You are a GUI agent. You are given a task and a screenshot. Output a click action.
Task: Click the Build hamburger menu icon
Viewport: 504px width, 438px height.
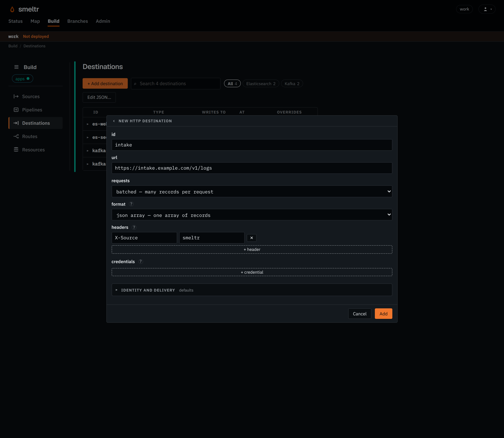[16, 67]
